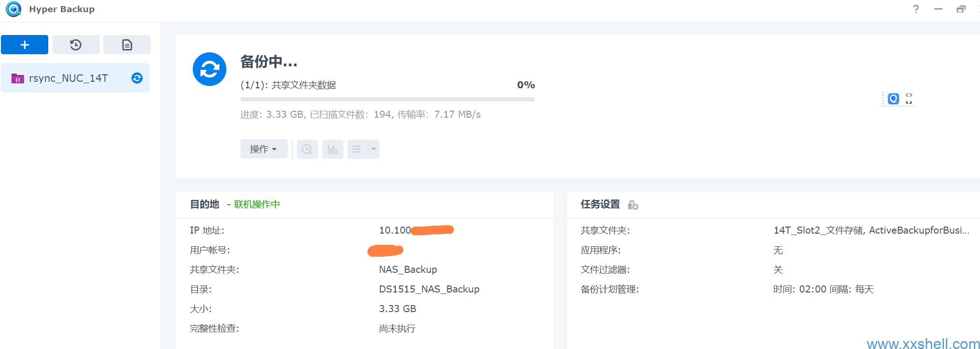Expand the 操作 dropdown menu
Viewport: 980px width, 349px height.
pyautogui.click(x=263, y=150)
